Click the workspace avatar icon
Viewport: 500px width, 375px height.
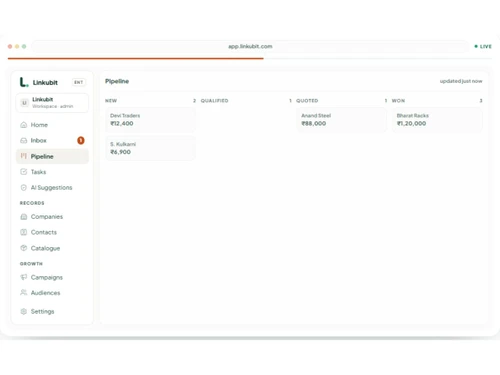[24, 103]
